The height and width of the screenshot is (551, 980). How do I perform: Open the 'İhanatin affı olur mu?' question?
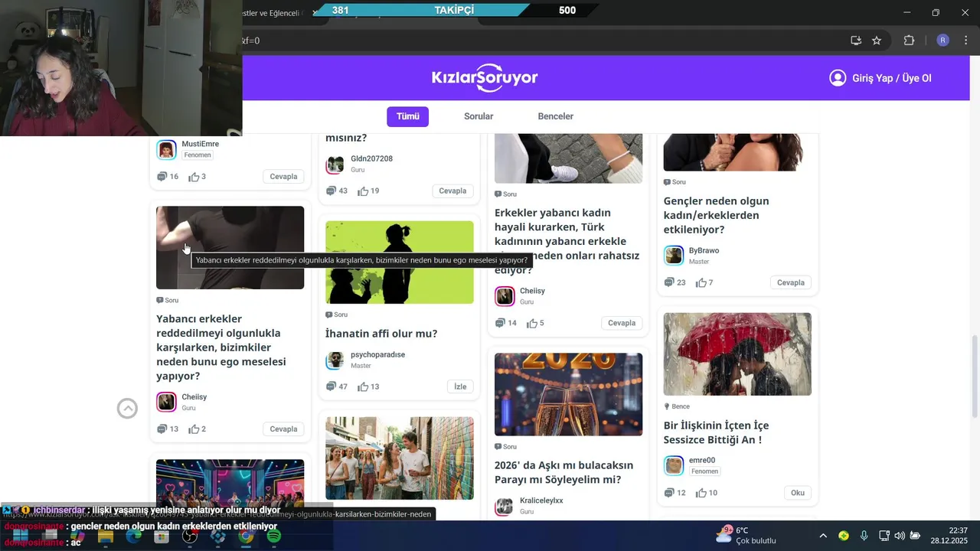click(381, 334)
